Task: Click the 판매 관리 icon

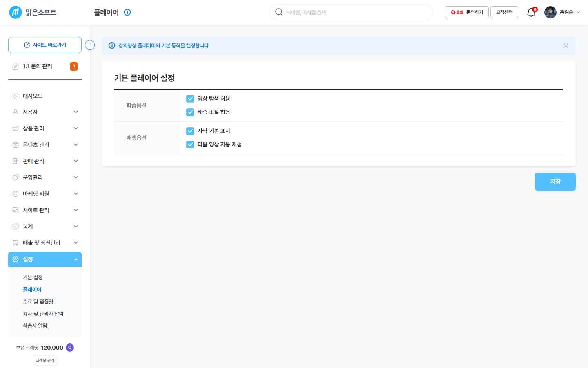Action: (x=16, y=161)
